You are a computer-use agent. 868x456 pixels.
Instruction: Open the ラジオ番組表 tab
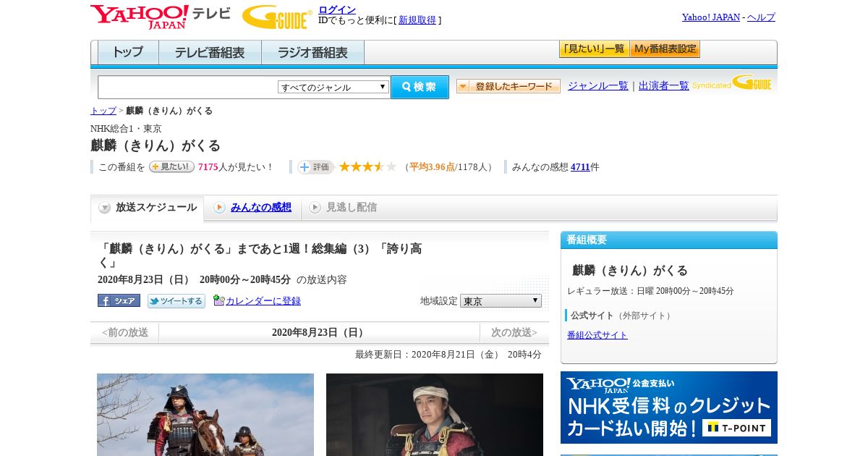(313, 53)
